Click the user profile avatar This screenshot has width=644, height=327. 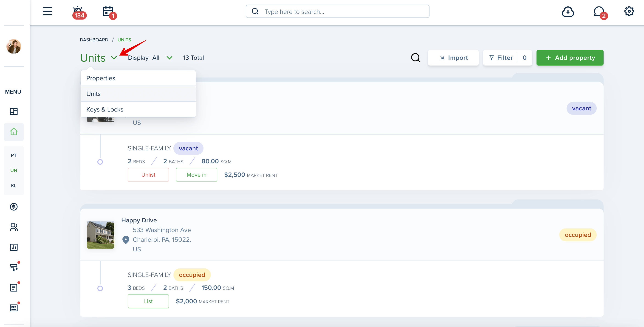14,46
